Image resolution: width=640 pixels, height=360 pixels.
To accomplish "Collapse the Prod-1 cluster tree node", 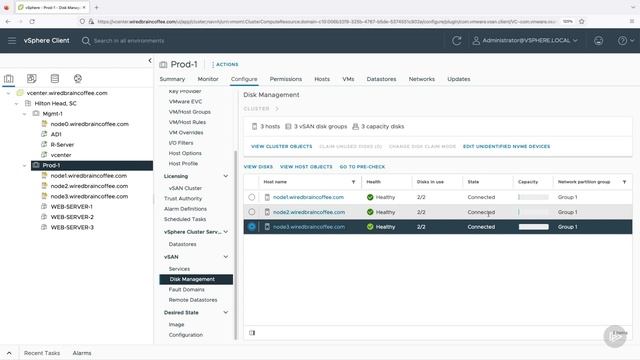I will tap(24, 165).
